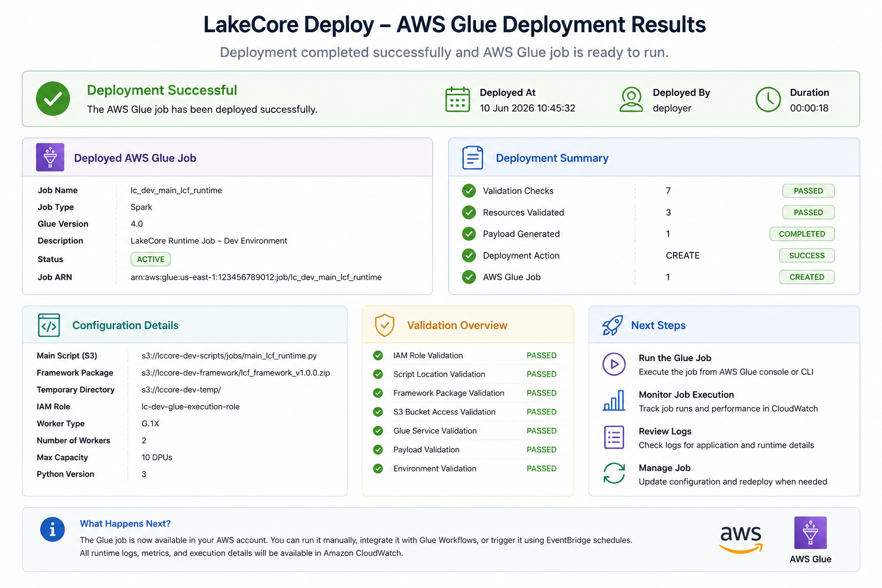Click the Manage Job refresh arrows icon

click(x=614, y=474)
